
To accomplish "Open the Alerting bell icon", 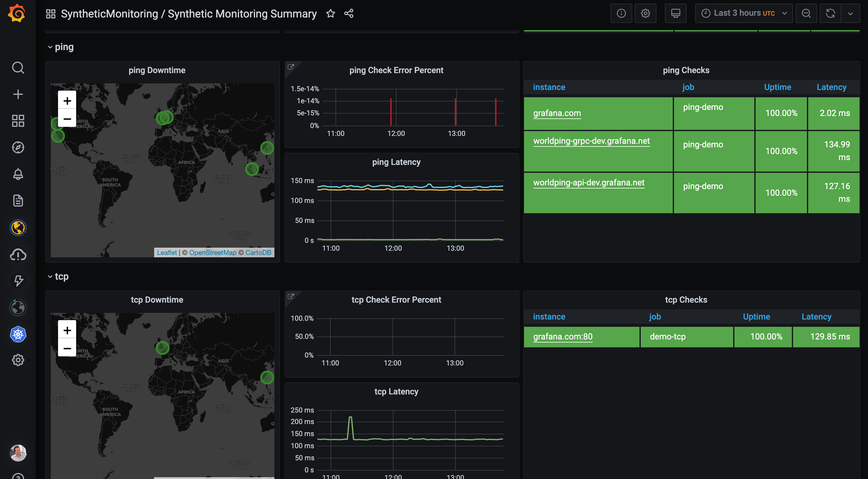I will tap(18, 174).
